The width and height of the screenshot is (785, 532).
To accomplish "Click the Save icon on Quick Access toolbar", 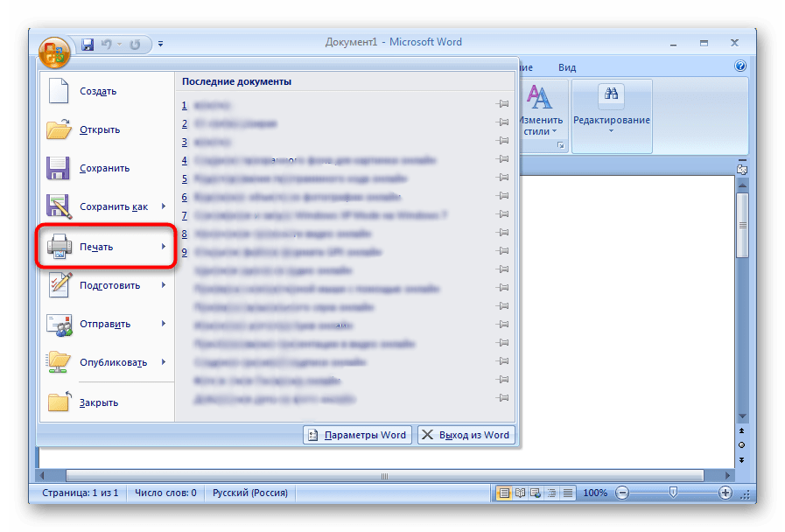I will pyautogui.click(x=88, y=44).
